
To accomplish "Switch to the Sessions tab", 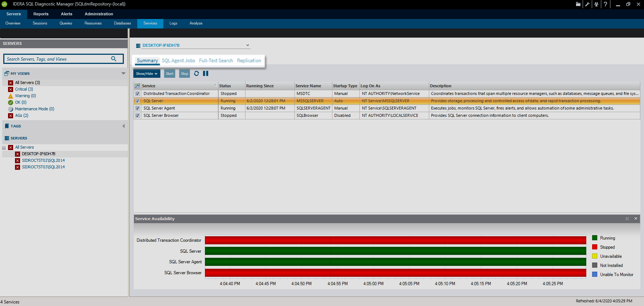I will 40,23.
